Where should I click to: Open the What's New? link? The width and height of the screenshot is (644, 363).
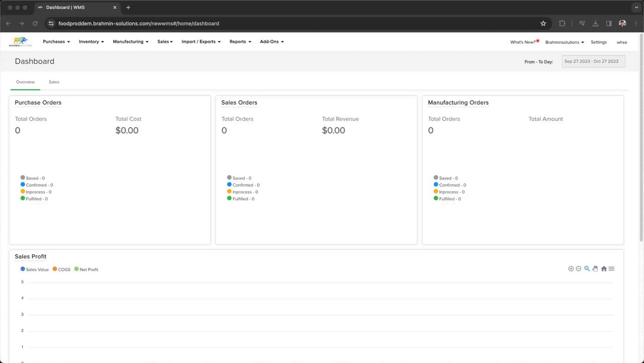[523, 42]
